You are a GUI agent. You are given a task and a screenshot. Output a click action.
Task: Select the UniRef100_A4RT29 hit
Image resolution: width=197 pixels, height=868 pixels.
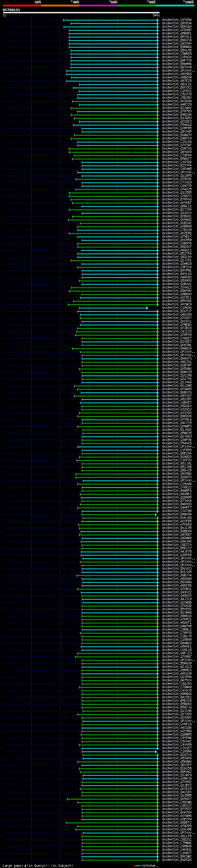pos(177,104)
